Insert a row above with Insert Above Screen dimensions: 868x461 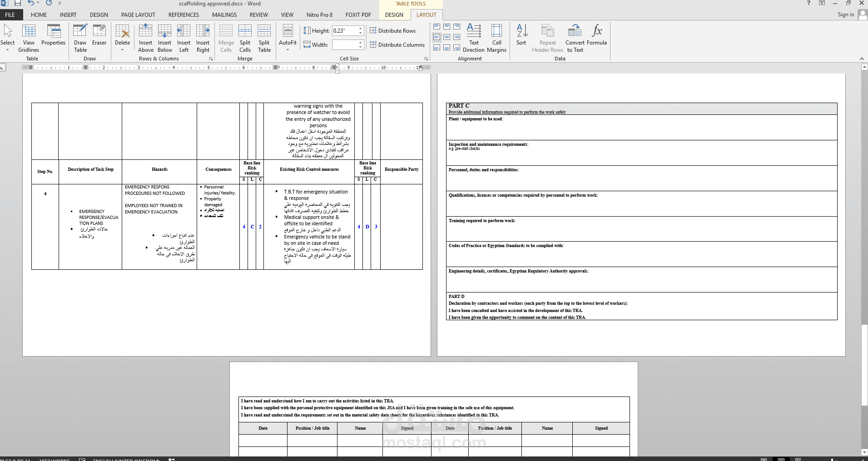(146, 39)
